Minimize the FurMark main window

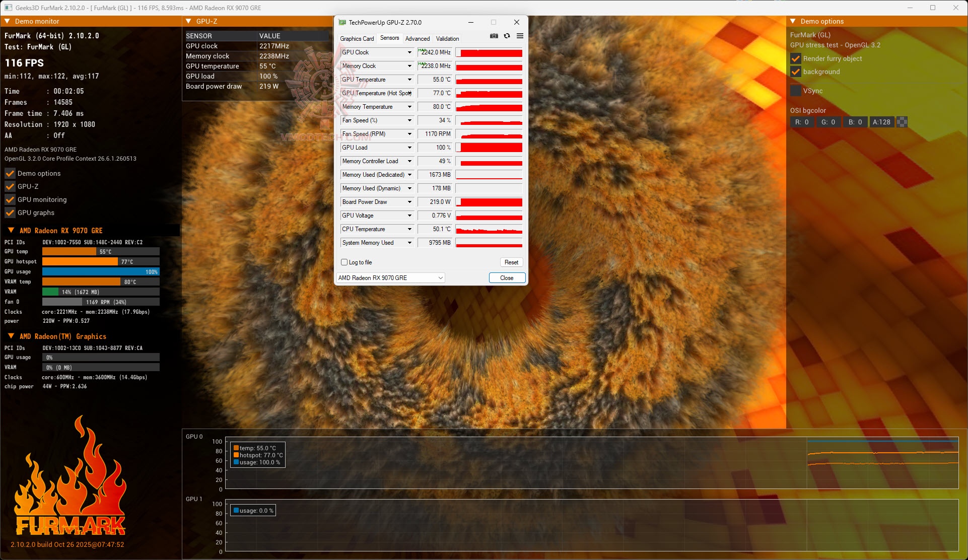click(x=910, y=8)
